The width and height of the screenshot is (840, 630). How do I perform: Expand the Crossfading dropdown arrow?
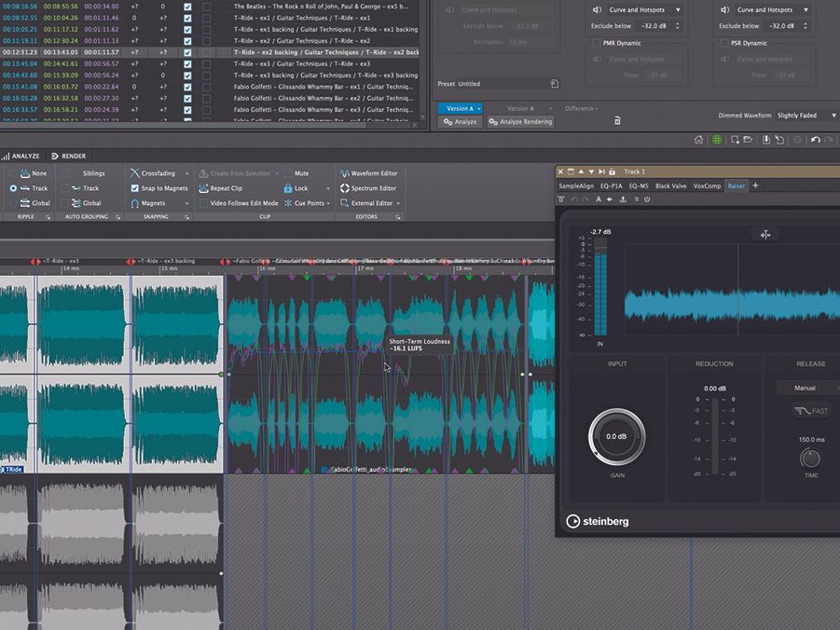click(x=187, y=173)
